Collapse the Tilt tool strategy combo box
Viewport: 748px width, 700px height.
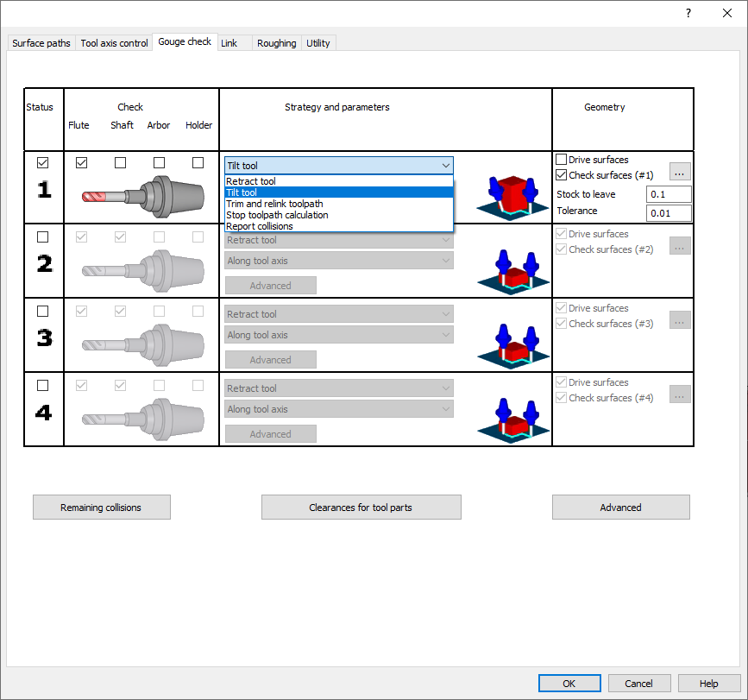tap(445, 166)
